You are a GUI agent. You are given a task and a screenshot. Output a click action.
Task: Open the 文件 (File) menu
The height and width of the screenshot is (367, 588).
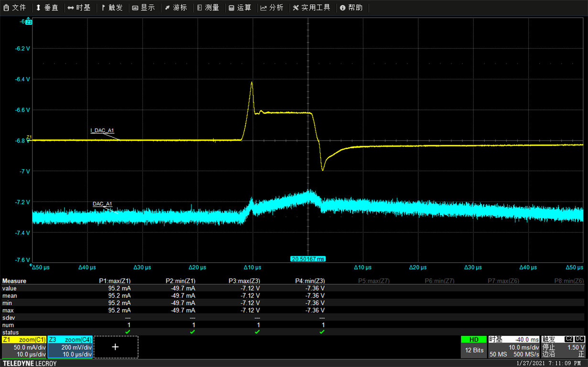[15, 8]
